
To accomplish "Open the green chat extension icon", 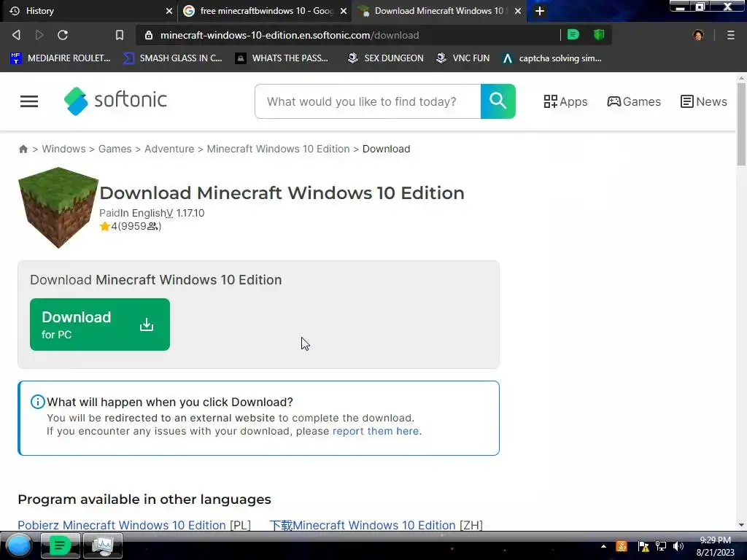I will pos(573,35).
